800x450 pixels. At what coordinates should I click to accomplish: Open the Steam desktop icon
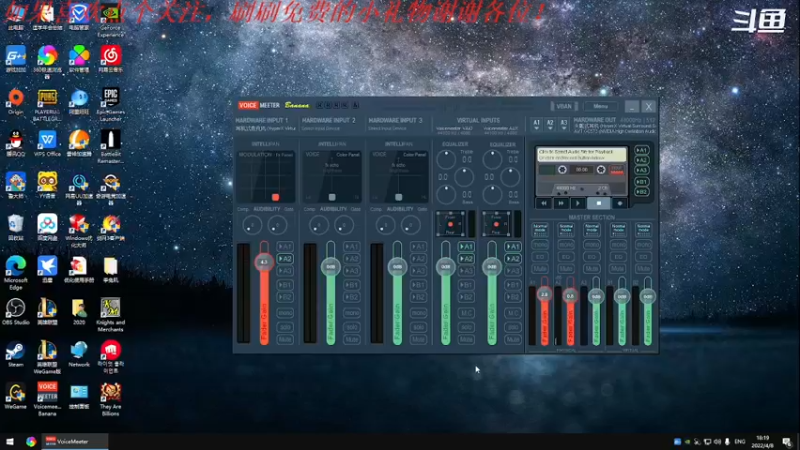tap(16, 354)
